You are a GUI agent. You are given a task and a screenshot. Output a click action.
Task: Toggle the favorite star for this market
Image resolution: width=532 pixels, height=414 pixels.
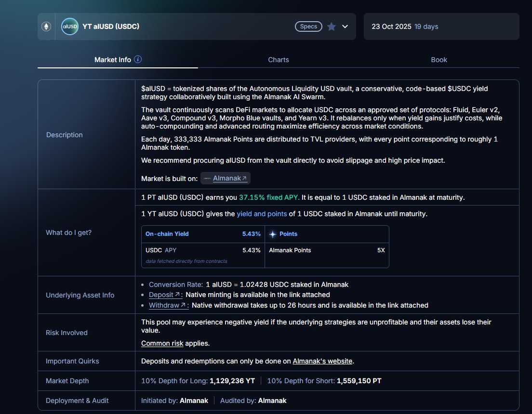332,26
